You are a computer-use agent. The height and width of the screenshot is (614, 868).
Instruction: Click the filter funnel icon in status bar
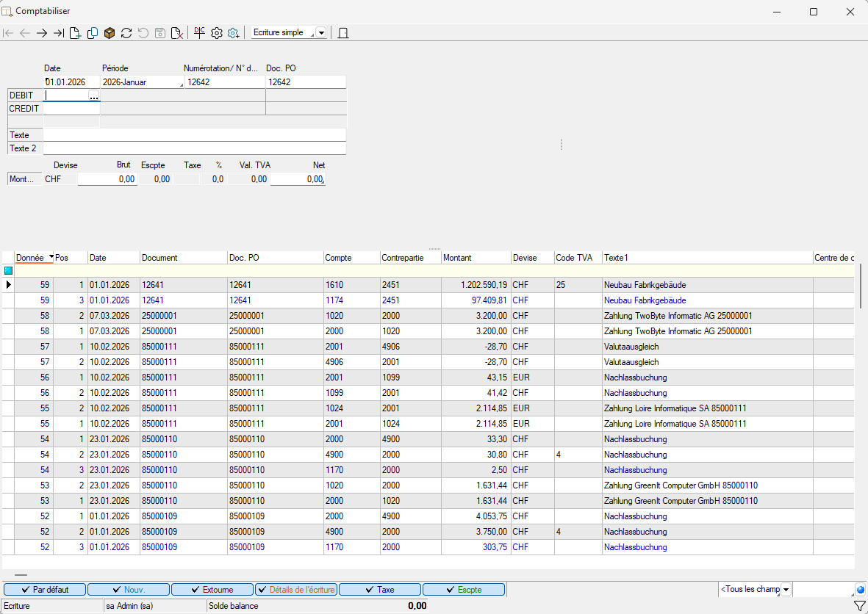click(859, 606)
